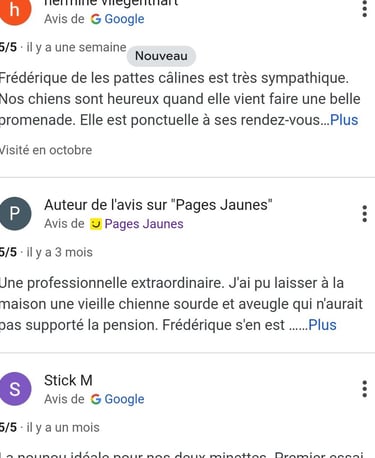Tap the dark "P" reviewer avatar
The height and width of the screenshot is (458, 375).
tap(15, 214)
